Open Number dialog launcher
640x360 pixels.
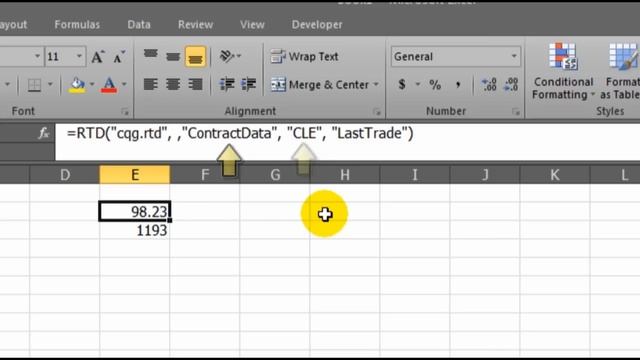[516, 111]
